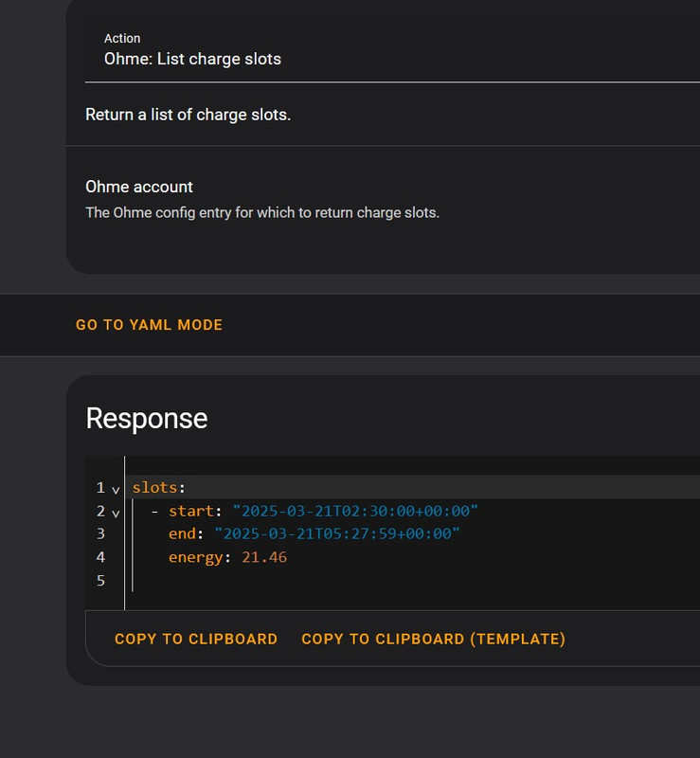Select the start timestamp value "2025-03-21T02:30:00+00:00"

point(355,511)
